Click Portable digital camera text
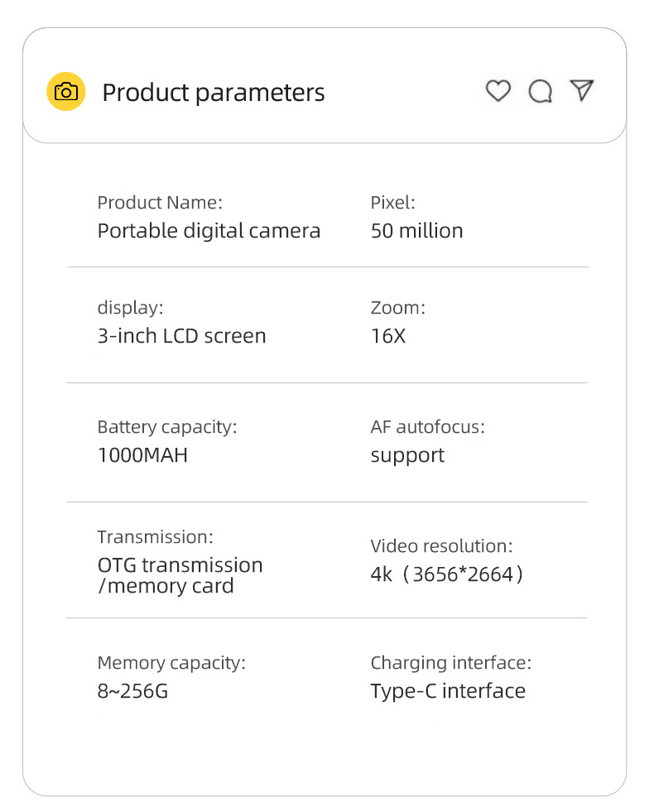The image size is (654, 812). click(x=209, y=231)
